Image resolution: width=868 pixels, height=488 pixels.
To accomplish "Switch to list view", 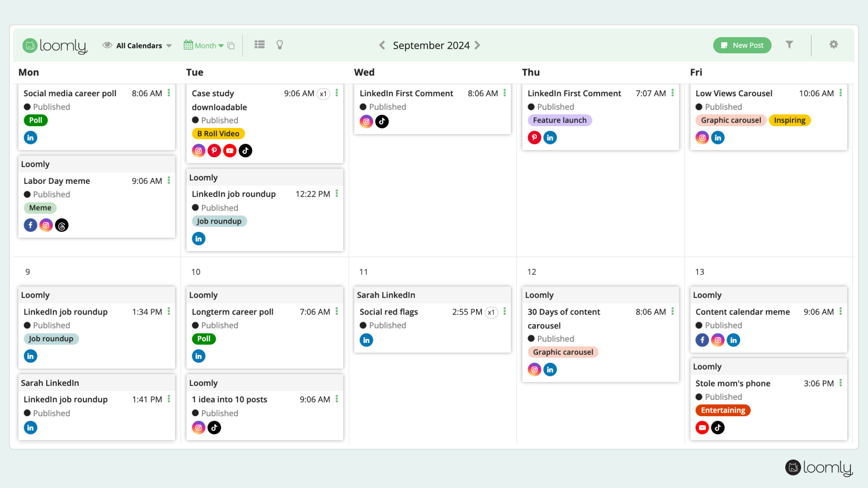I will click(x=259, y=45).
